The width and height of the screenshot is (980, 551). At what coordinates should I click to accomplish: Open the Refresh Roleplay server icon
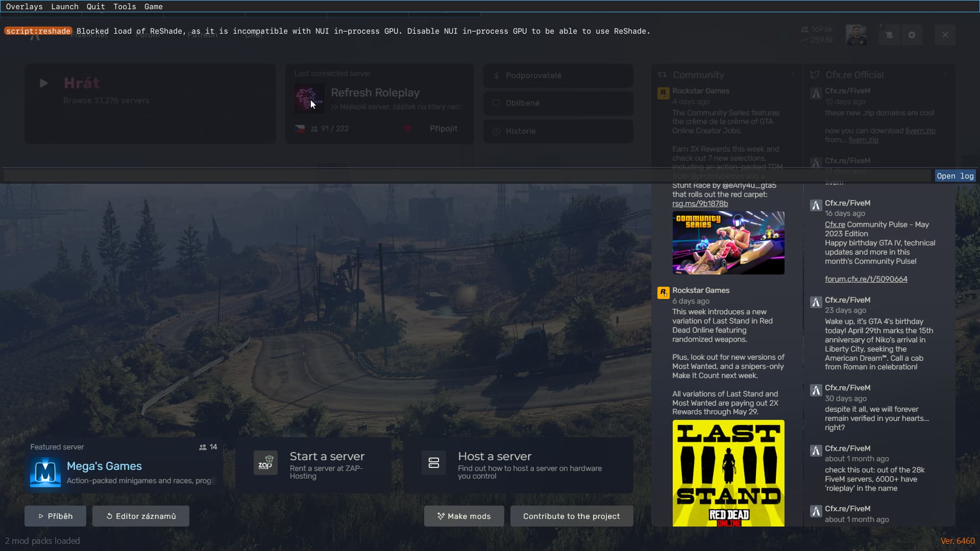(x=309, y=98)
